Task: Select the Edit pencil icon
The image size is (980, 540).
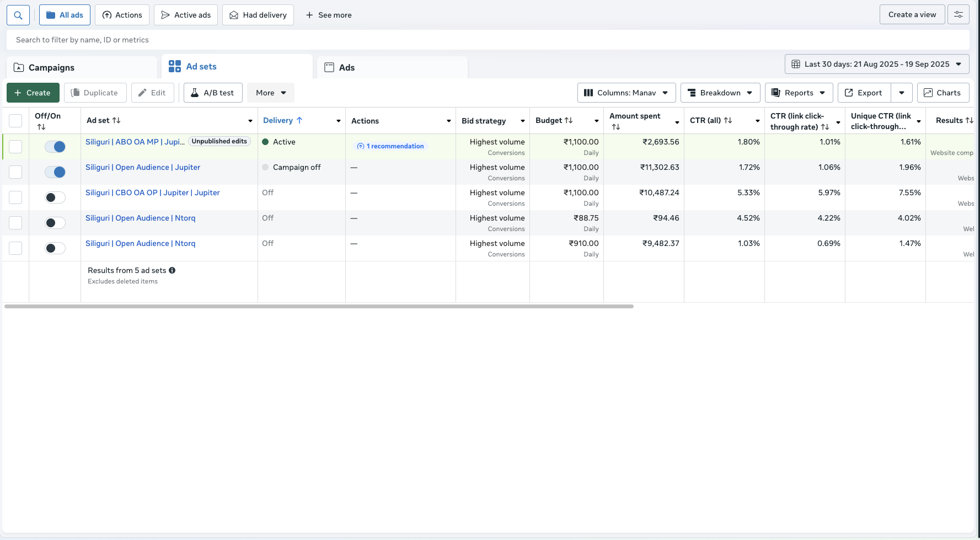Action: click(142, 92)
